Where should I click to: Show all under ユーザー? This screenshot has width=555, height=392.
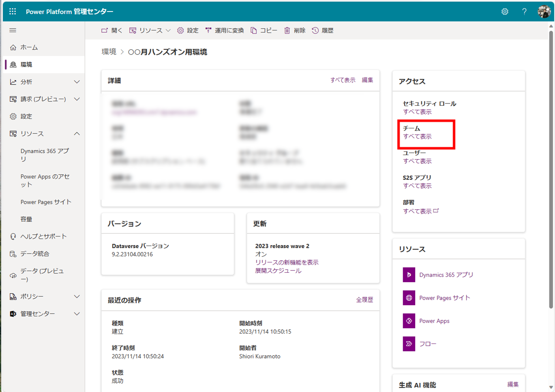[x=417, y=161]
